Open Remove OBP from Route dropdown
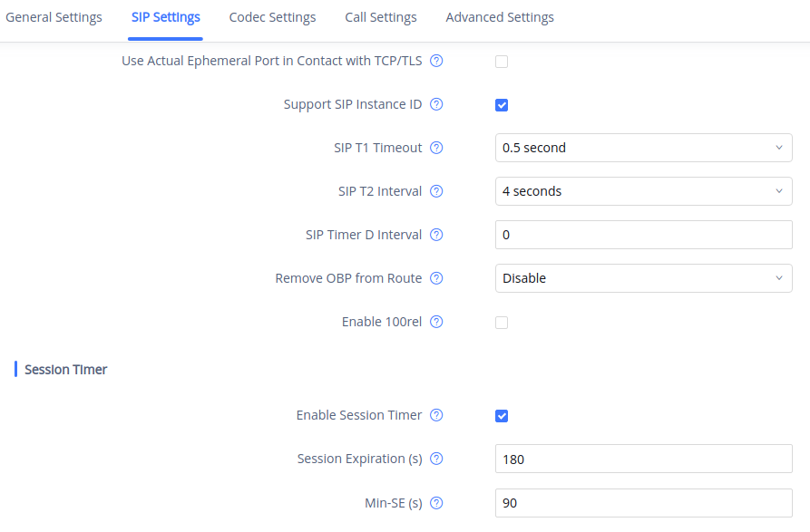Screen dimensions: 810x532 point(643,278)
